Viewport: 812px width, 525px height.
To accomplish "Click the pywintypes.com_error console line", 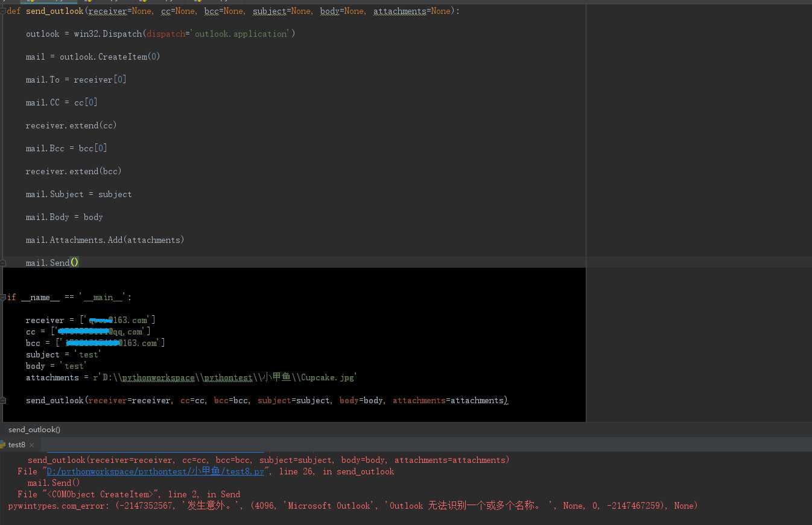I will (x=353, y=506).
